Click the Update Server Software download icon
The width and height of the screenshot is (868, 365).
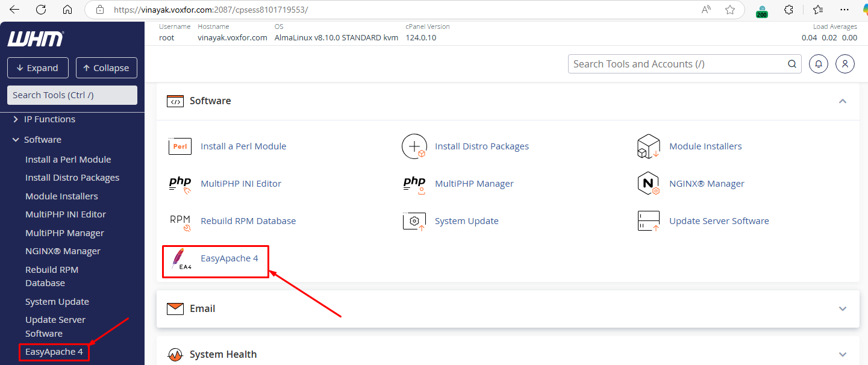pos(648,220)
